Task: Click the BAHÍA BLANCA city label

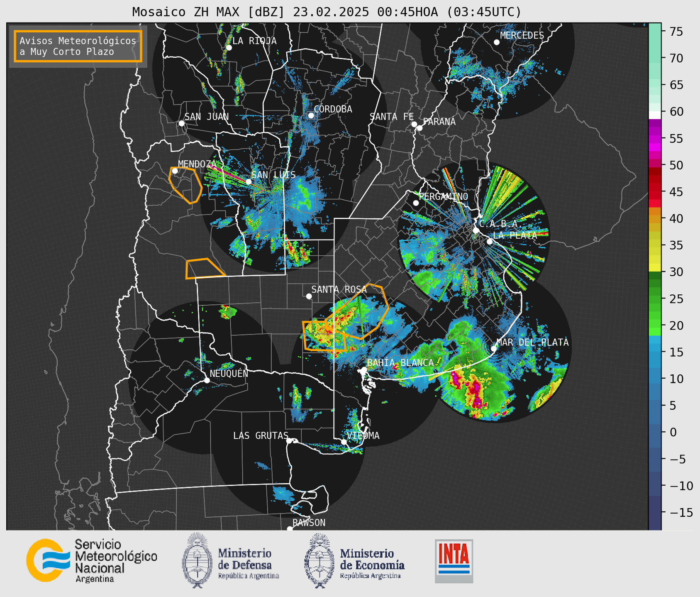Action: pos(400,363)
